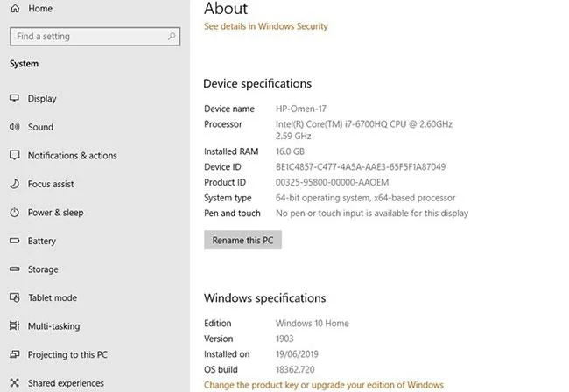
Task: Open Shared experiences label
Action: click(66, 383)
